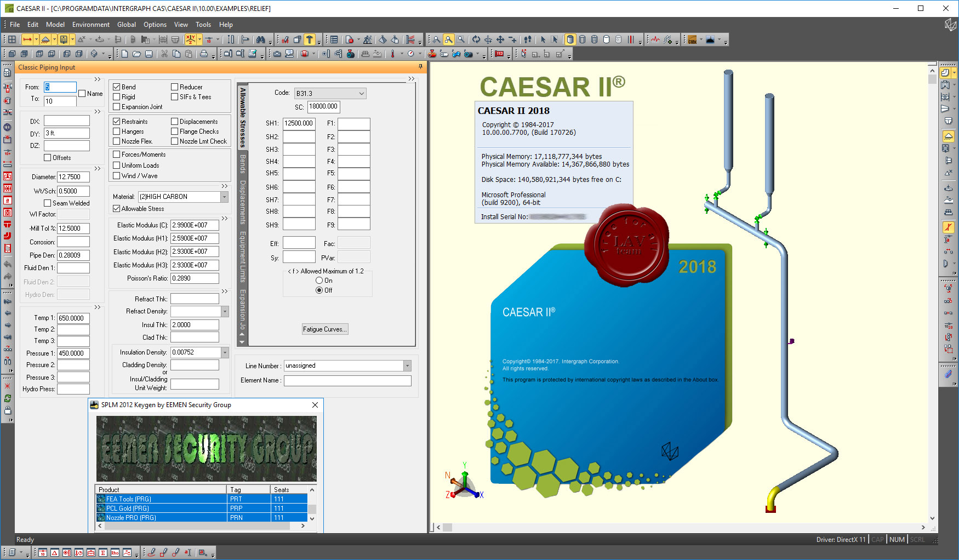Expand the Line Number unassigned dropdown
The image size is (959, 560).
(407, 365)
